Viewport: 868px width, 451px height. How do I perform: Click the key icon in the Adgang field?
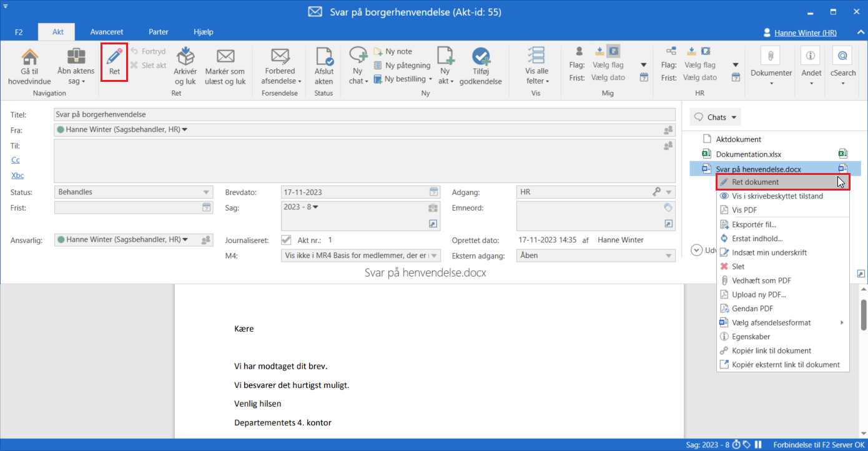pos(657,192)
